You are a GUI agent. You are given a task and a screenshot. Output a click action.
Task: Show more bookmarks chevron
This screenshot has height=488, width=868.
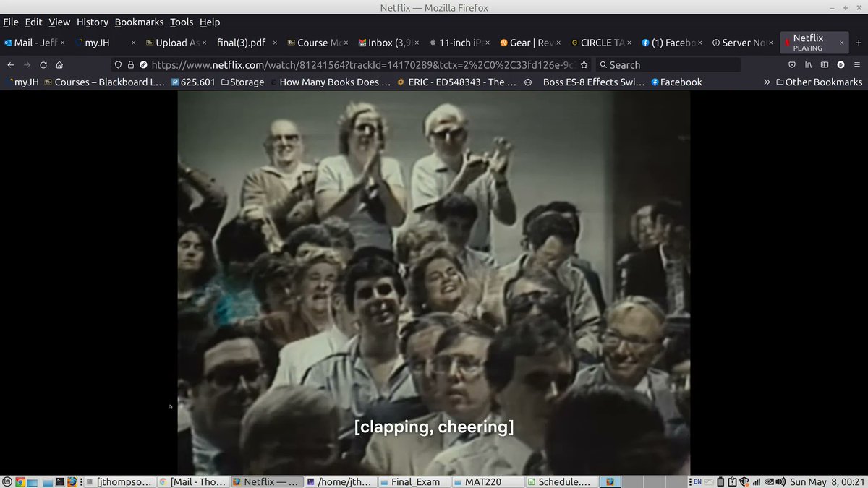767,82
